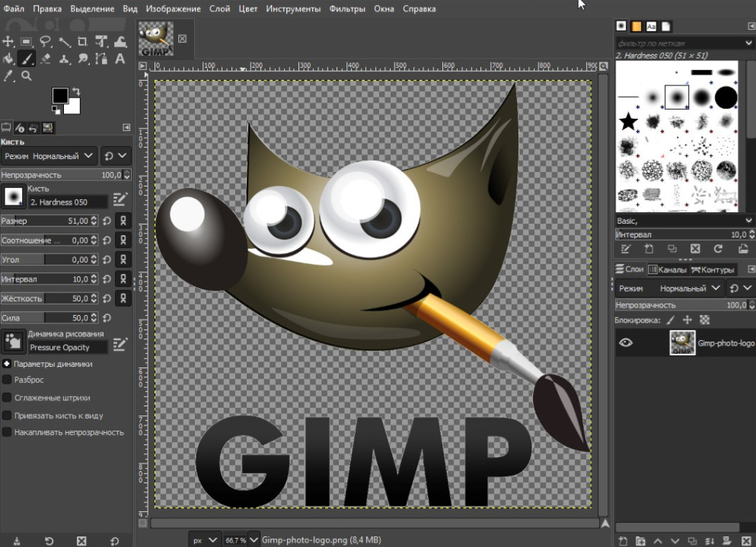Click the black foreground color swatch

coord(60,95)
